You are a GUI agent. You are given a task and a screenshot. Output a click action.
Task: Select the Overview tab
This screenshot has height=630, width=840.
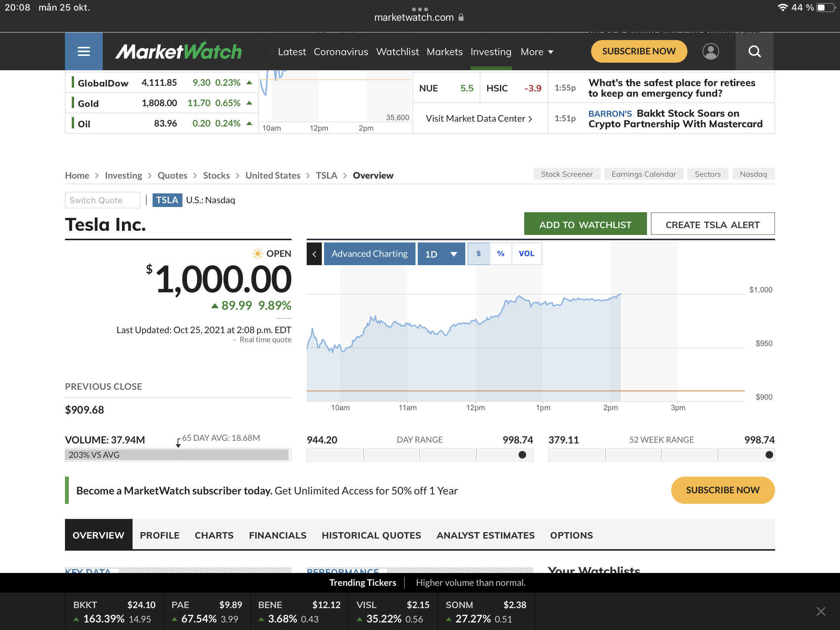coord(98,535)
